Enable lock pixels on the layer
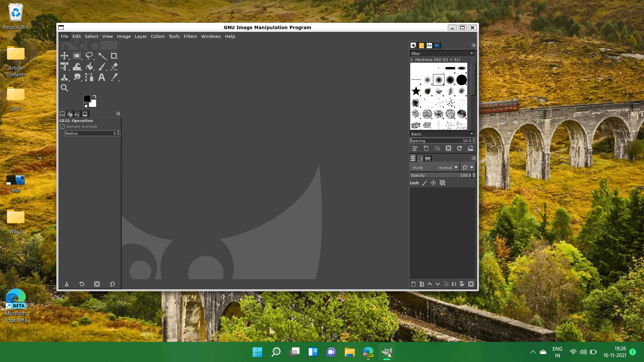Image resolution: width=644 pixels, height=362 pixels. pyautogui.click(x=424, y=183)
